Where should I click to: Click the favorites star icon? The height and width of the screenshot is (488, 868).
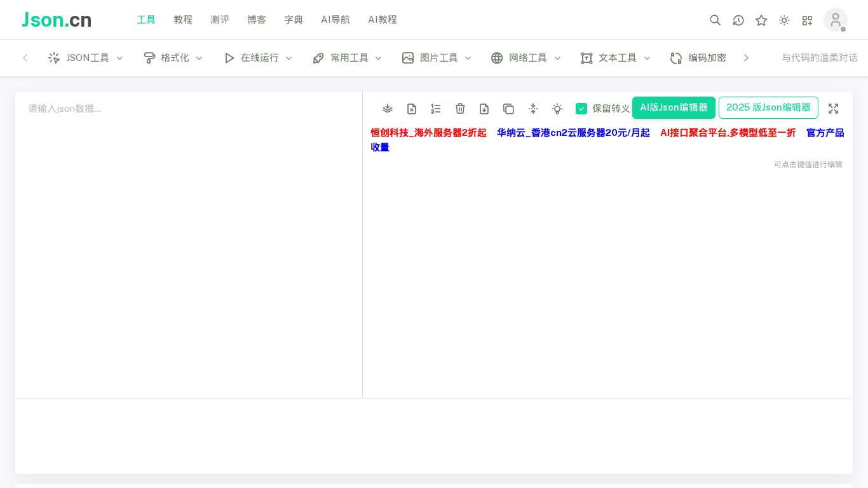pyautogui.click(x=761, y=20)
